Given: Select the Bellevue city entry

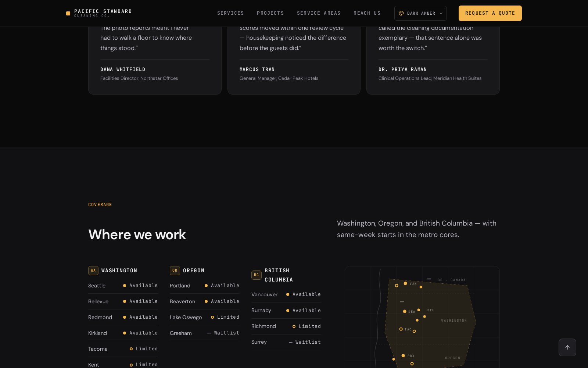Looking at the screenshot, I should (123, 301).
